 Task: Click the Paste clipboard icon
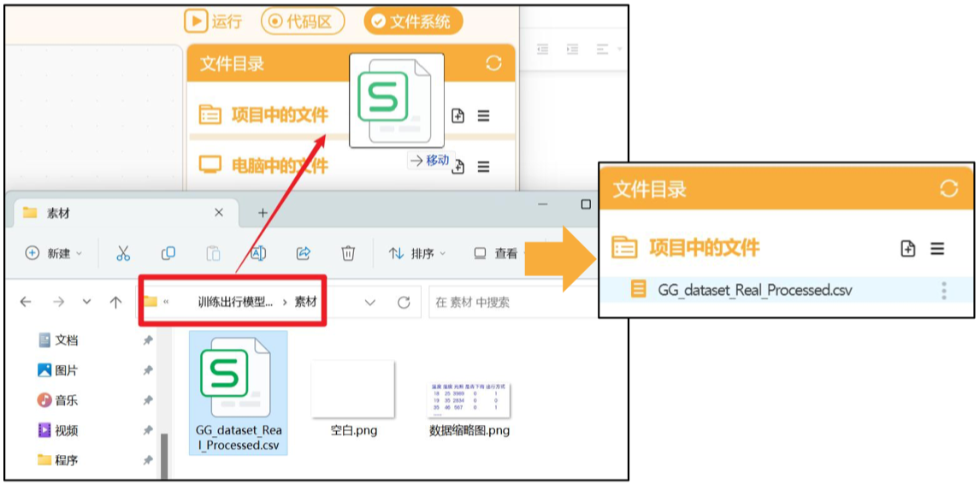click(213, 253)
